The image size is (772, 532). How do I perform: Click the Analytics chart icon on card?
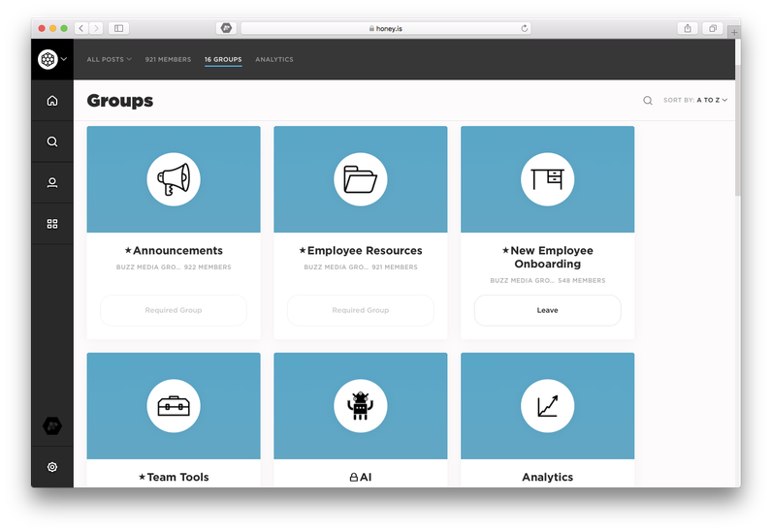(548, 406)
